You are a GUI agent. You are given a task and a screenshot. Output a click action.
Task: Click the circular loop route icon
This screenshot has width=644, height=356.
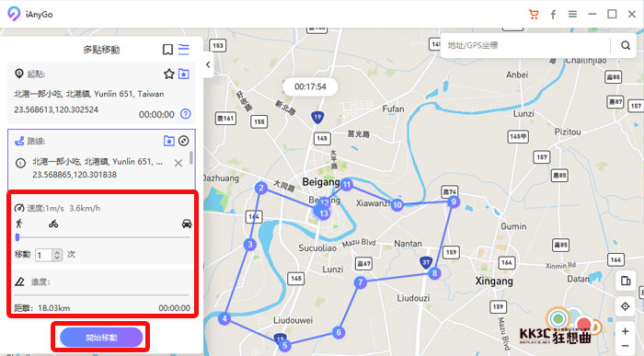coord(184,141)
